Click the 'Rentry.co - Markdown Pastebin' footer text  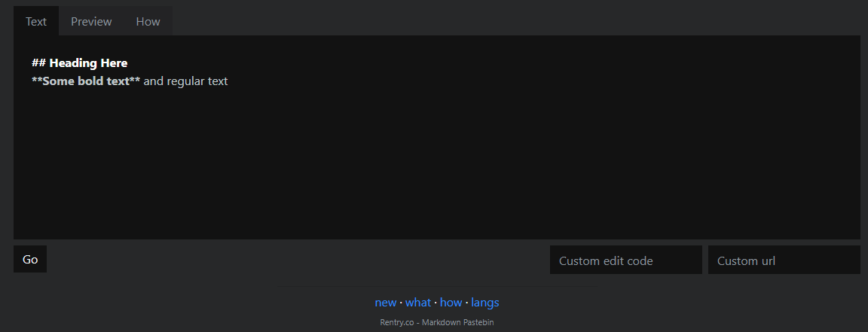point(437,322)
